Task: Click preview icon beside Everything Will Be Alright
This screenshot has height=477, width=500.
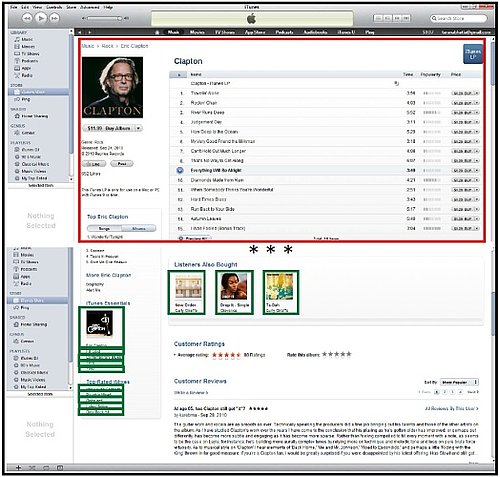Action: pos(180,170)
